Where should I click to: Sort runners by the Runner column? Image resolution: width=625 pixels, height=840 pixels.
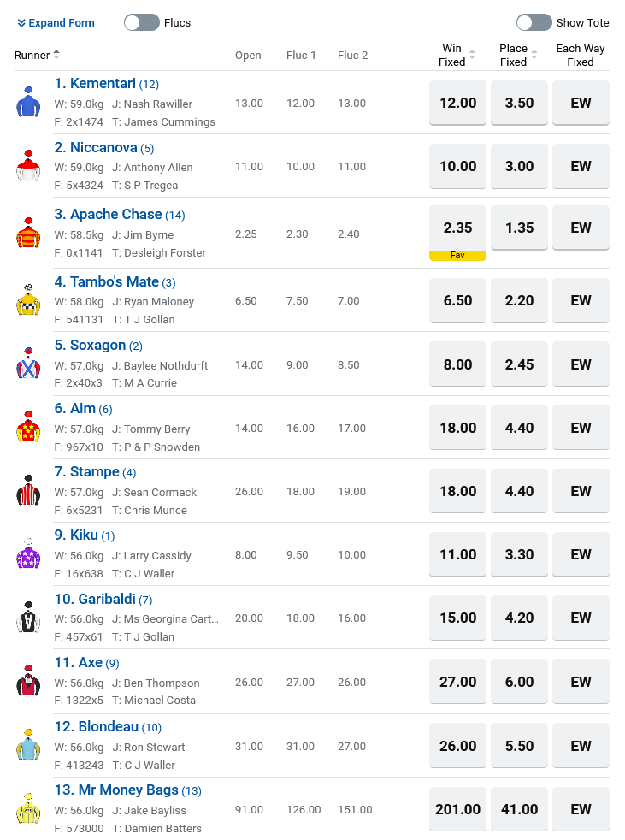click(x=37, y=56)
